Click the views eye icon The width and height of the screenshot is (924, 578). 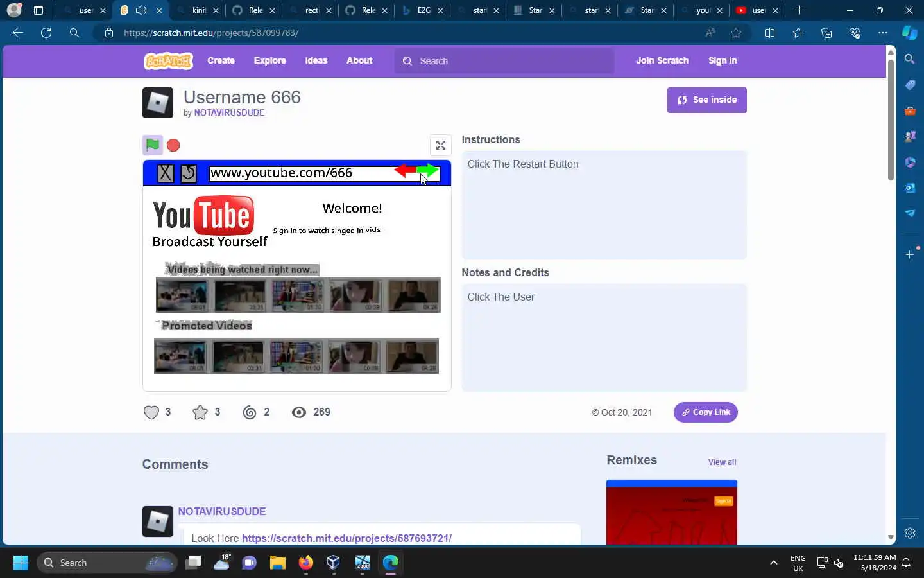click(299, 412)
